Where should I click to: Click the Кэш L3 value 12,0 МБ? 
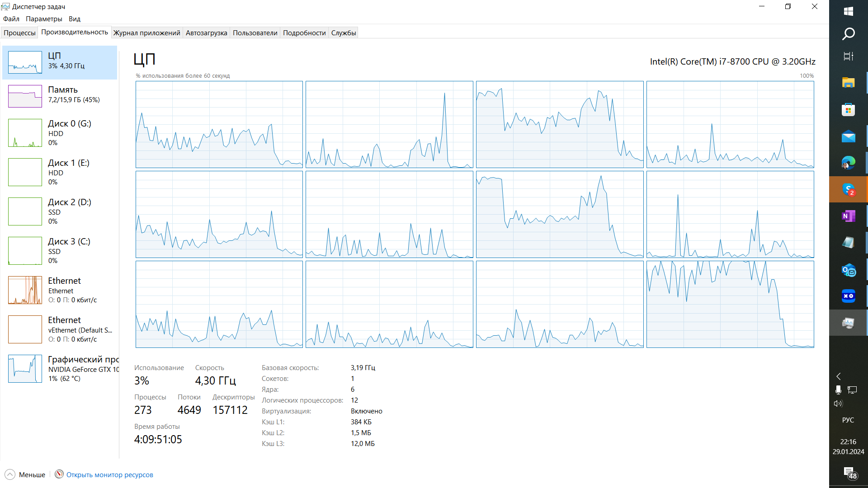click(363, 444)
